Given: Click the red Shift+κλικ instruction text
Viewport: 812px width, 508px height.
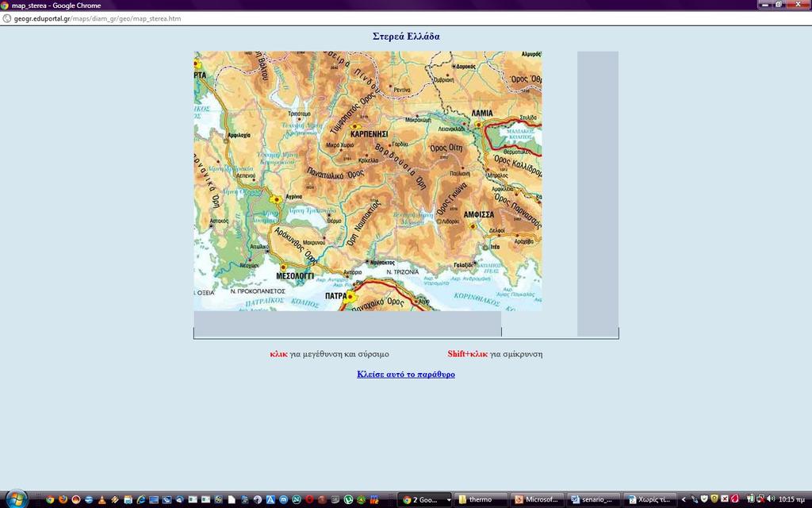Looking at the screenshot, I should 468,354.
